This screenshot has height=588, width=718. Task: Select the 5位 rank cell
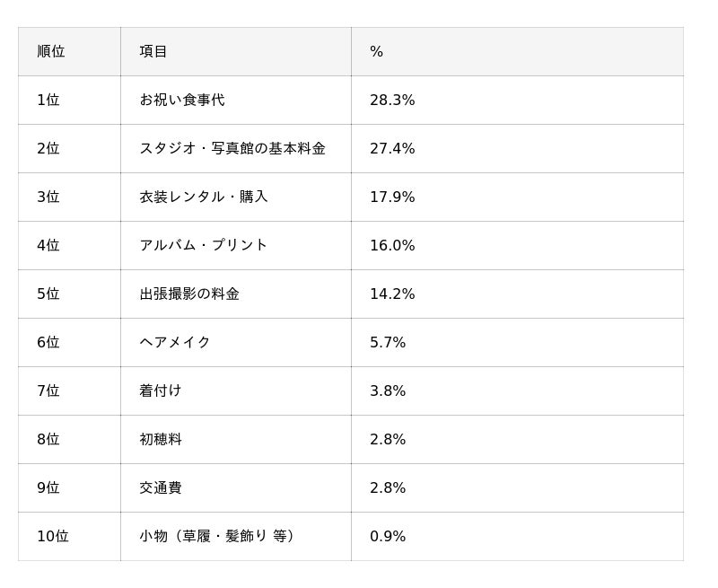click(x=48, y=294)
